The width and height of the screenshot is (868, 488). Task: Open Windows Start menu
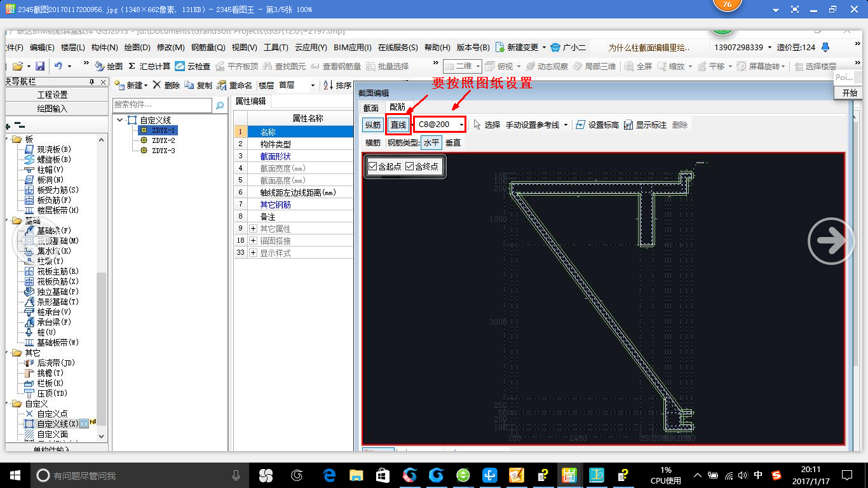click(15, 475)
